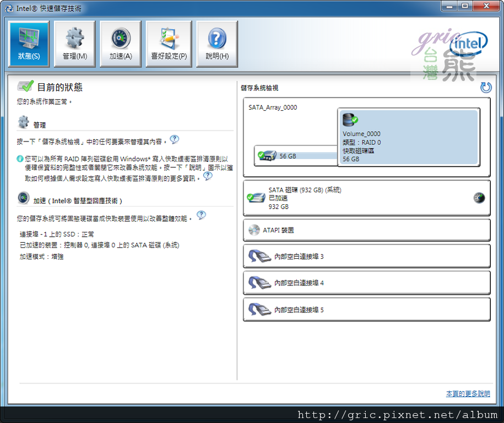504x423 pixels.
Task: Open the 喜好設定(P) preferences tab
Action: pos(169,44)
